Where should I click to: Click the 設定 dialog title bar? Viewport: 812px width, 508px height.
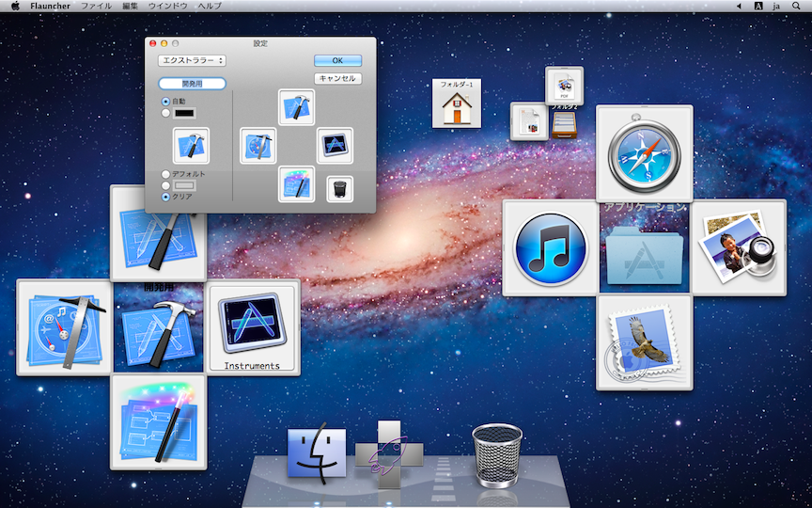click(x=260, y=43)
